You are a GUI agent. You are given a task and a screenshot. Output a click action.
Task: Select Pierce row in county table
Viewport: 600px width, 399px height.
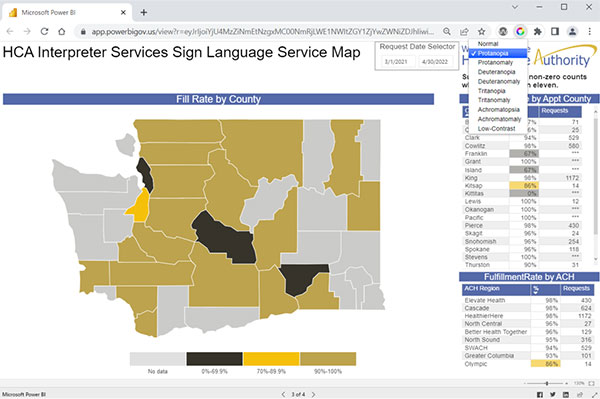point(522,225)
